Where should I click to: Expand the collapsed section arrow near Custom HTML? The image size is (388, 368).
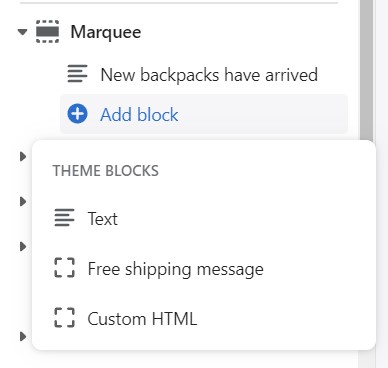pos(23,337)
